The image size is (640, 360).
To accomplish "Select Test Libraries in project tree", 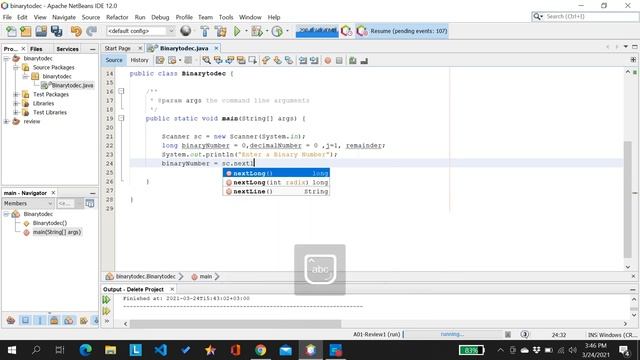I will [x=50, y=112].
